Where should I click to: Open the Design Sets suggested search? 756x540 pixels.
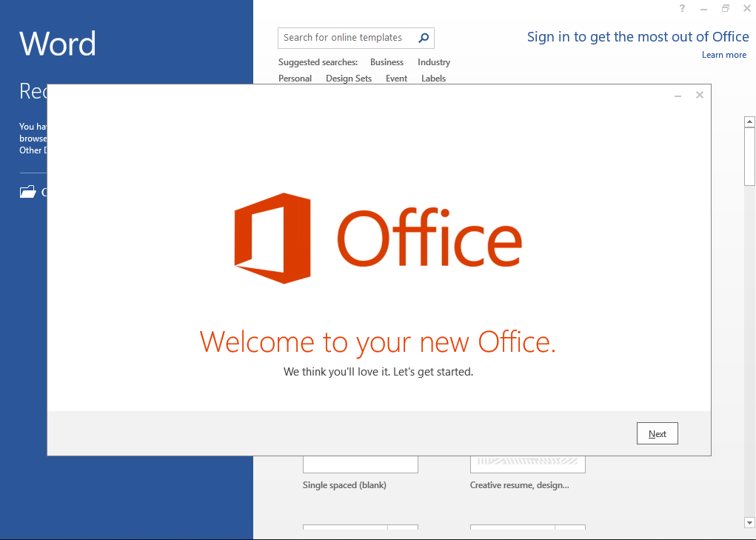(x=349, y=78)
